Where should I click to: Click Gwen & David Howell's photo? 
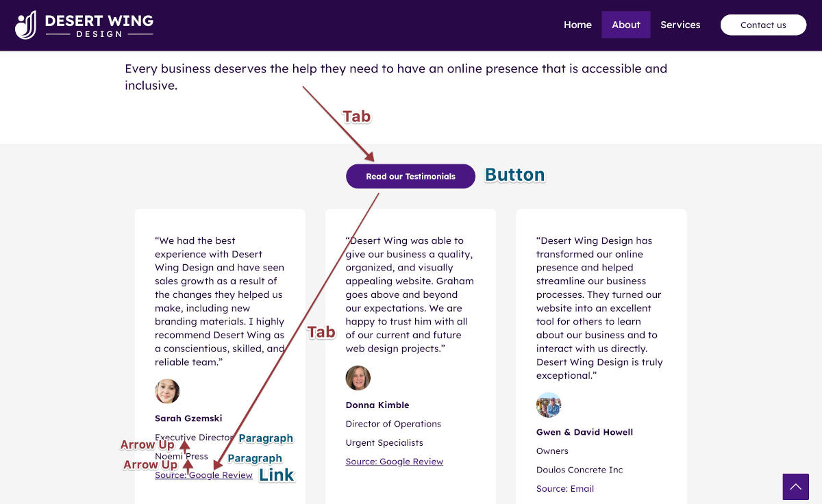[549, 405]
